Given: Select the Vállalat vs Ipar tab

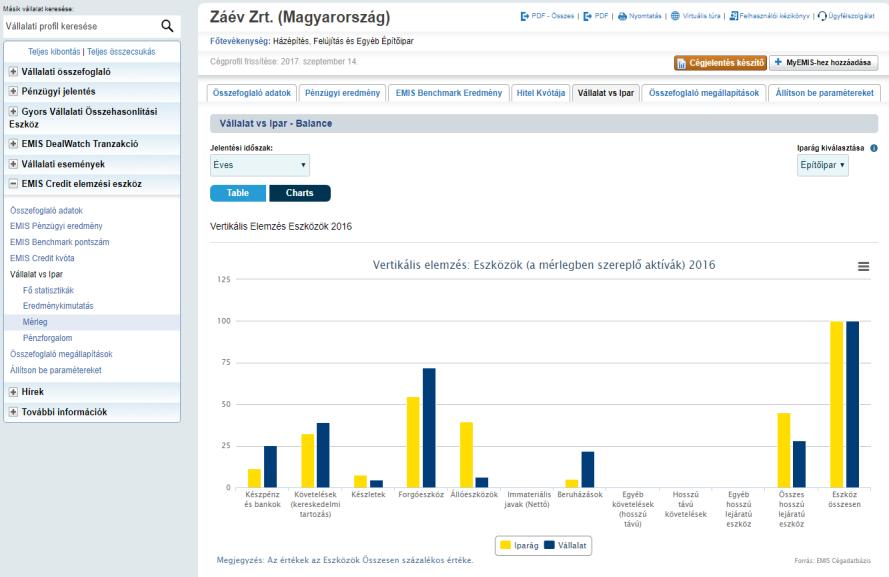Looking at the screenshot, I should click(x=606, y=93).
